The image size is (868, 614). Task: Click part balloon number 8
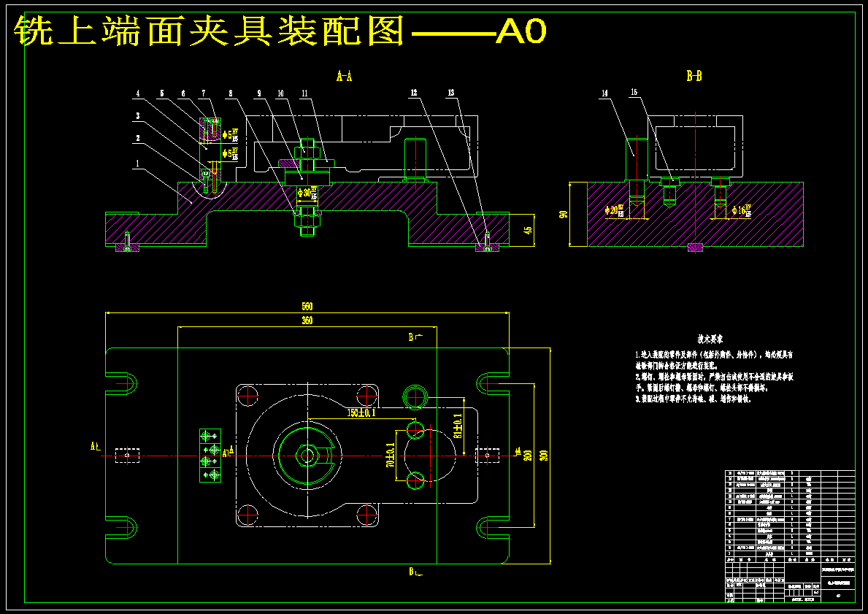[x=230, y=94]
